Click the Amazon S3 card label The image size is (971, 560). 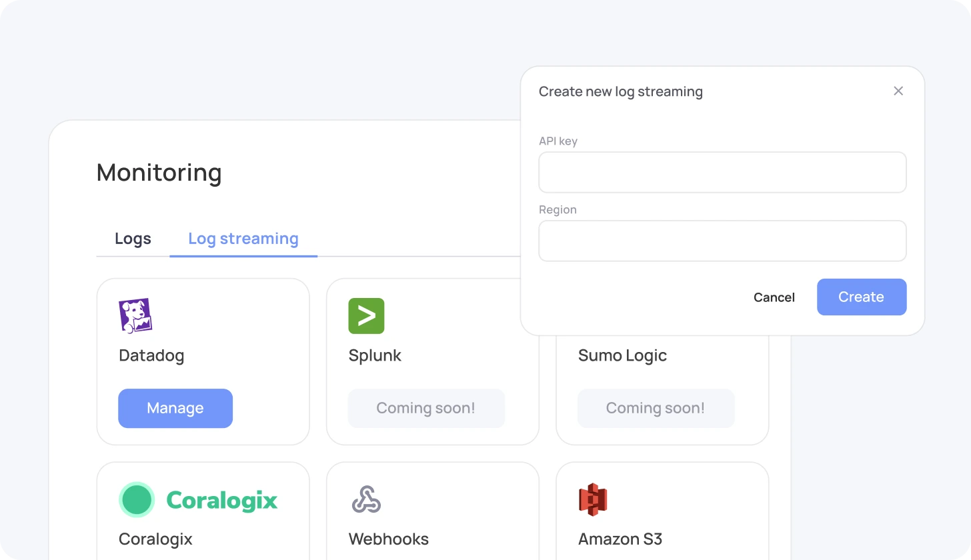point(620,539)
